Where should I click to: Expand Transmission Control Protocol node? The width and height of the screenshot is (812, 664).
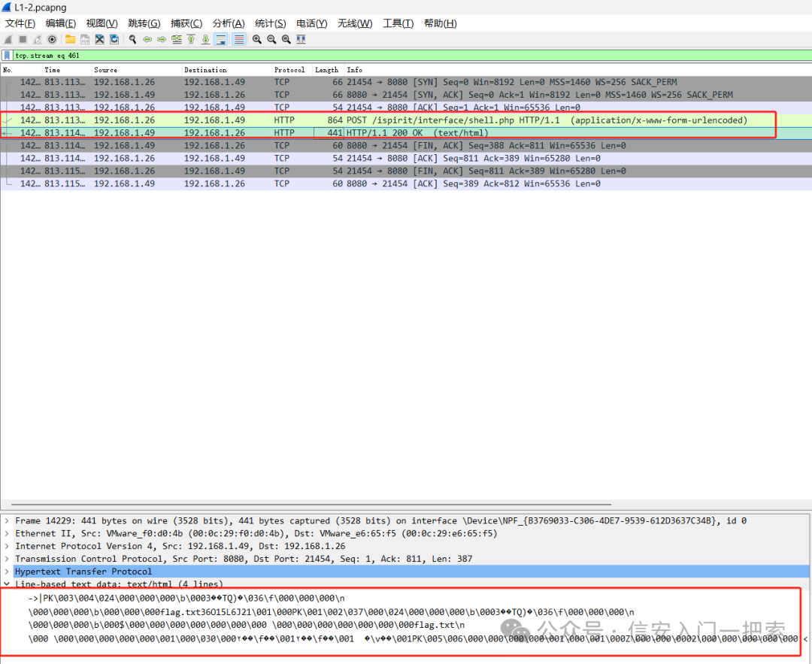(x=7, y=559)
